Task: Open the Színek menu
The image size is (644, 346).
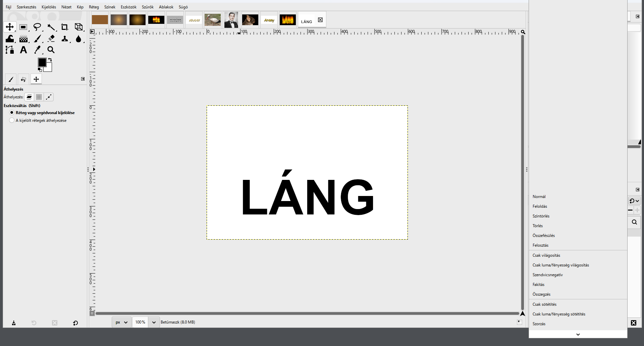Action: click(110, 7)
